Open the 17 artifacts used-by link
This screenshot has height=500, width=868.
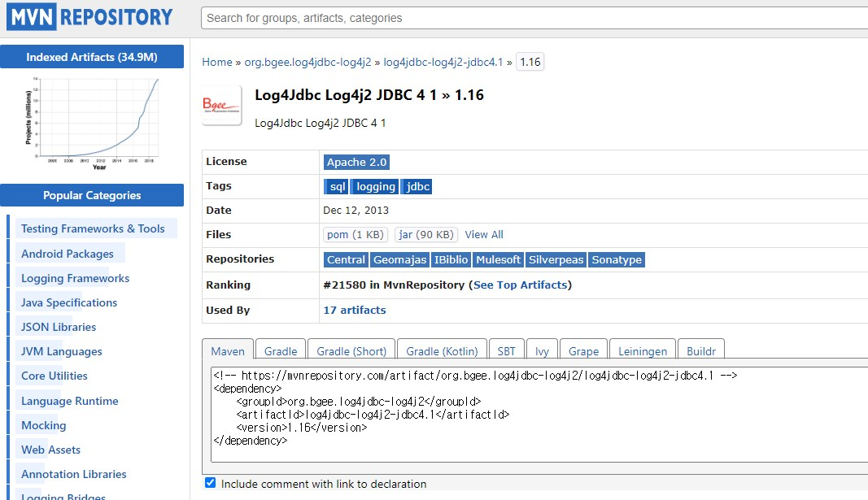355,311
